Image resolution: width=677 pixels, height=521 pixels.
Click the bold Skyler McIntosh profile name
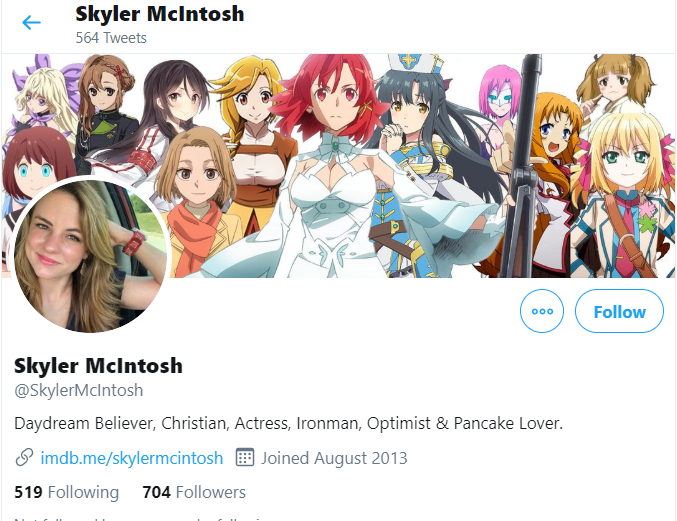(98, 366)
